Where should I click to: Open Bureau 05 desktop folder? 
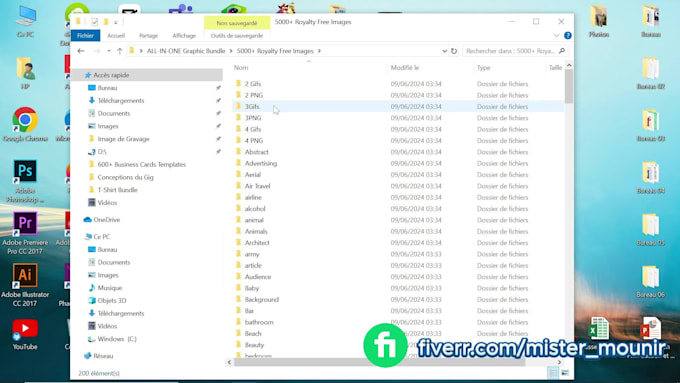(x=651, y=229)
